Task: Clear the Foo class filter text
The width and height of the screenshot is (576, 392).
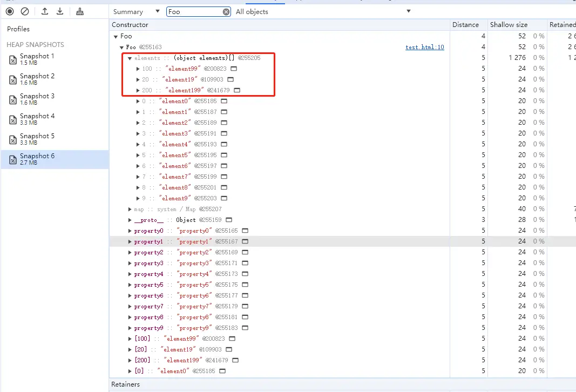Action: [x=226, y=12]
